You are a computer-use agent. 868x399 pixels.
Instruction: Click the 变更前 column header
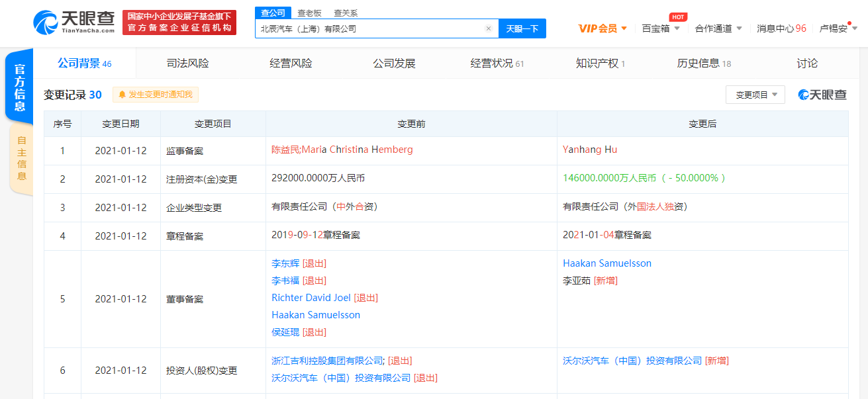[411, 124]
